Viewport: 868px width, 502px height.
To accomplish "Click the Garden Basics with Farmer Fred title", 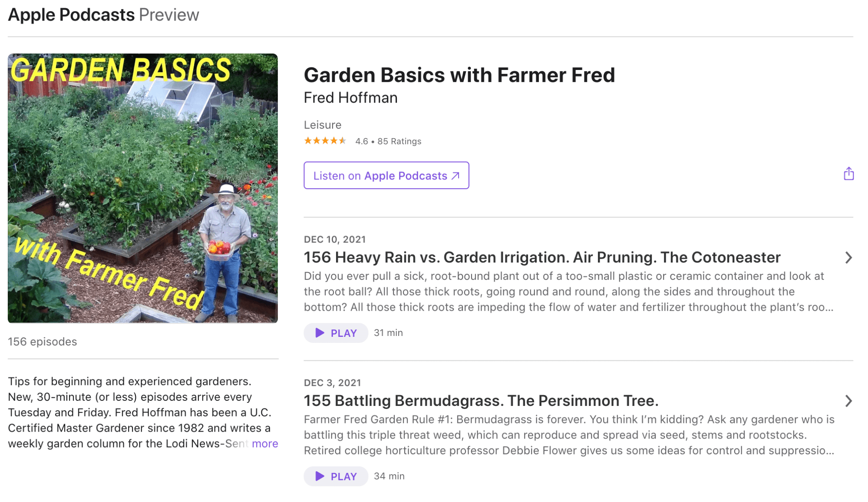I will pyautogui.click(x=459, y=75).
